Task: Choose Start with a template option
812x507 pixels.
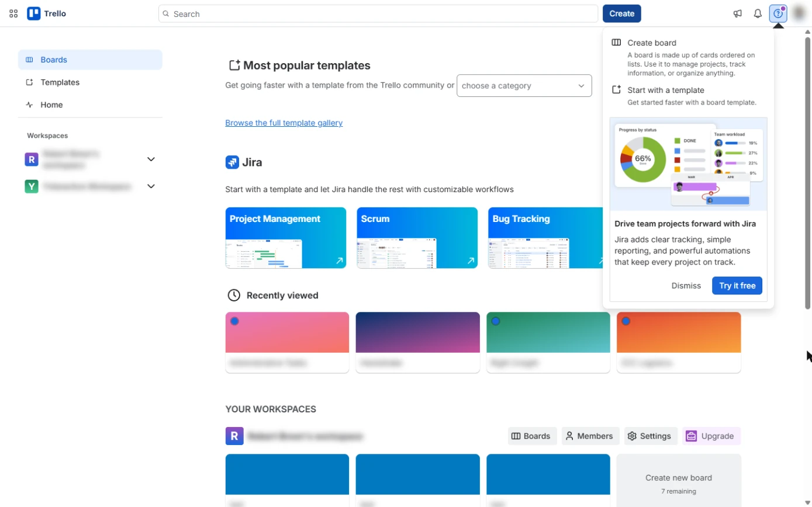Action: (688, 96)
